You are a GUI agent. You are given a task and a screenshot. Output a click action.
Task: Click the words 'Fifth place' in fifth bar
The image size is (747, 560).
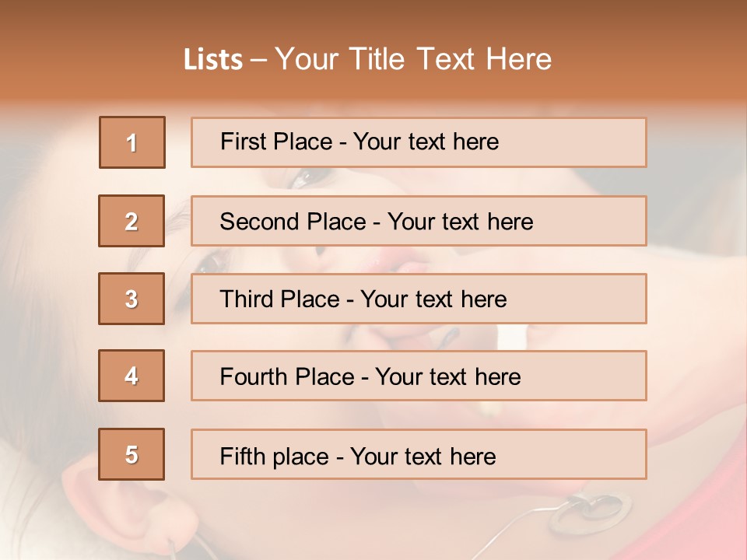coord(275,457)
